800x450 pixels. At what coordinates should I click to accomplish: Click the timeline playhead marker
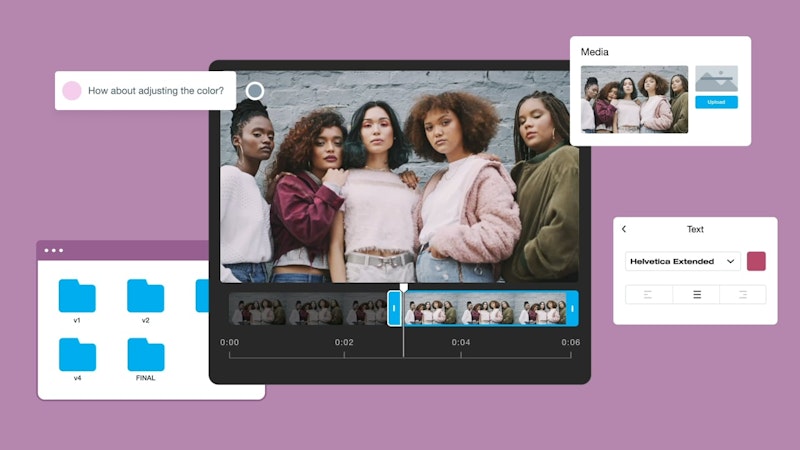(403, 288)
